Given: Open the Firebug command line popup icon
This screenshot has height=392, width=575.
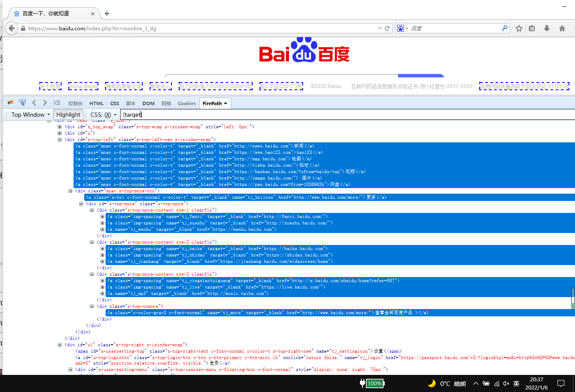Looking at the screenshot, I should (x=57, y=103).
